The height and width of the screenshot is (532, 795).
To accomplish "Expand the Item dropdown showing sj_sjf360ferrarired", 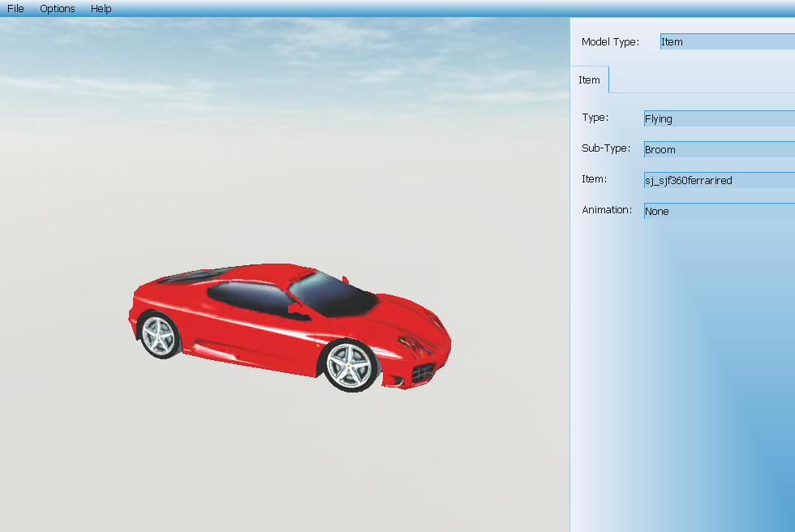I will [x=719, y=181].
